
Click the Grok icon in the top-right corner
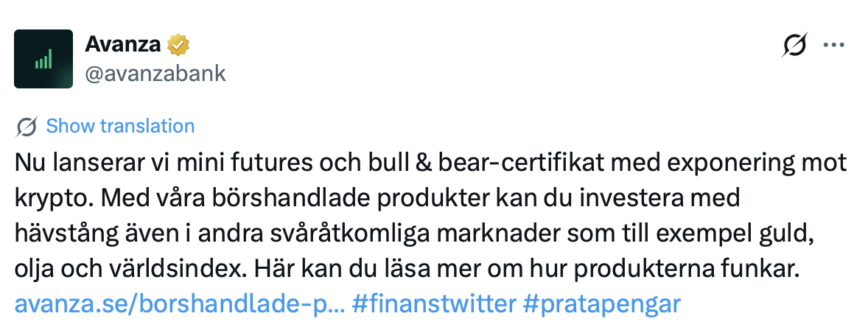[x=794, y=46]
